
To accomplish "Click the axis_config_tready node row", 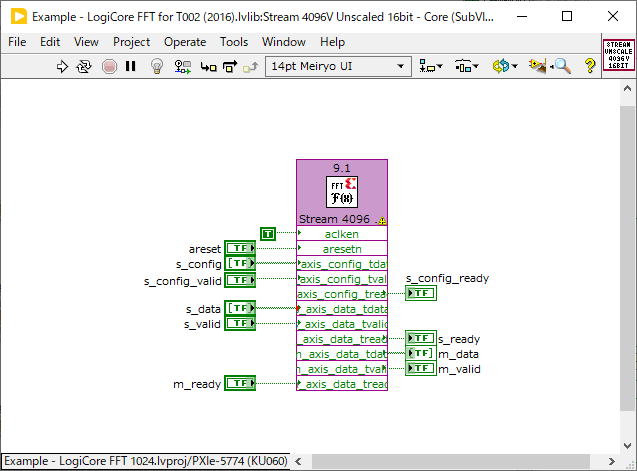I will point(342,294).
